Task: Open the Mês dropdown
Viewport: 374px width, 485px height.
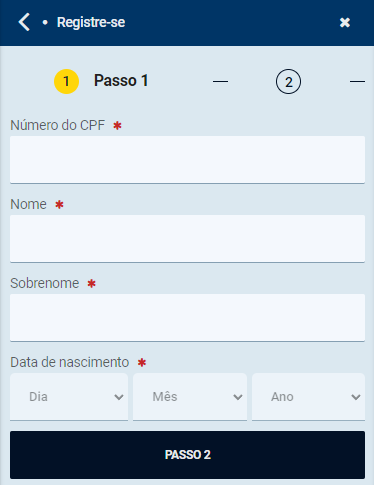Action: (190, 397)
